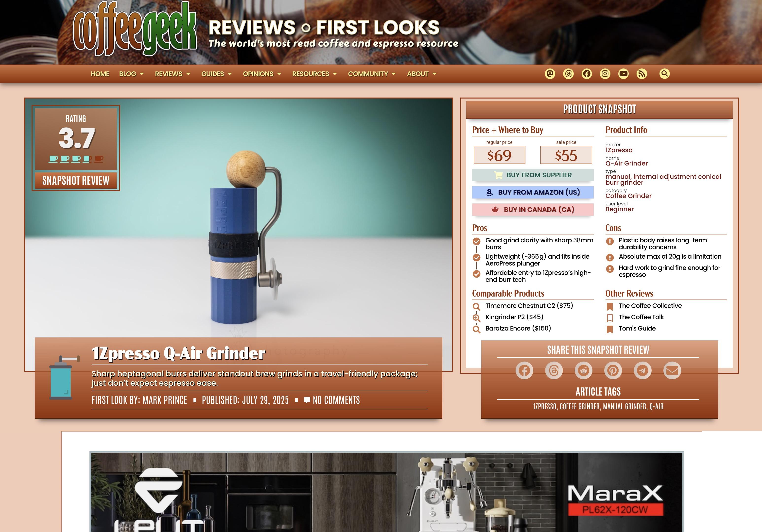Screen dimensions: 762x532
Task: Open the site search magnifier icon
Action: coord(664,74)
